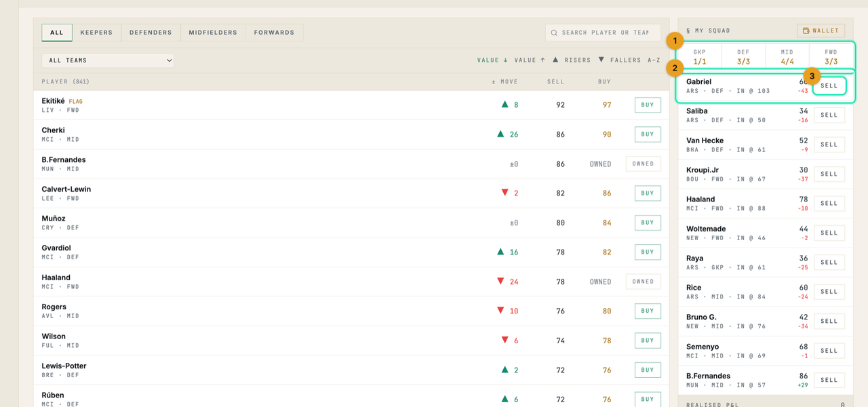Sort by VALUE descending
868x407 pixels.
pos(492,60)
